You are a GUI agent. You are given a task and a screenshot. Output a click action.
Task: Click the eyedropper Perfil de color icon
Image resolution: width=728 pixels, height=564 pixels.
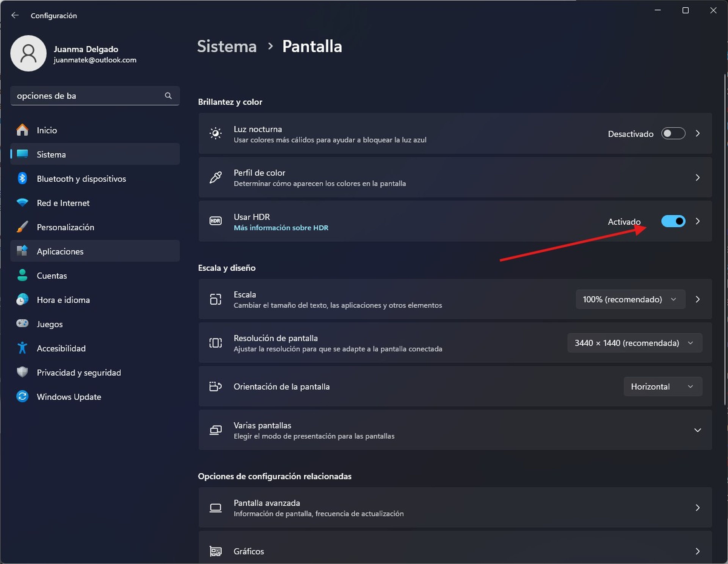[x=215, y=178]
